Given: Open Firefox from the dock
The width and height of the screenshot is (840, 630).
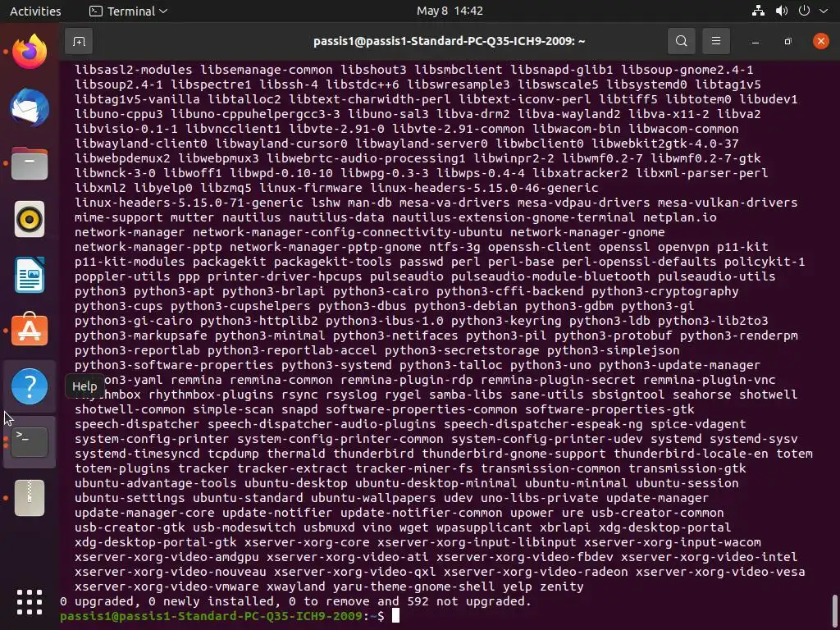Looking at the screenshot, I should [x=30, y=52].
